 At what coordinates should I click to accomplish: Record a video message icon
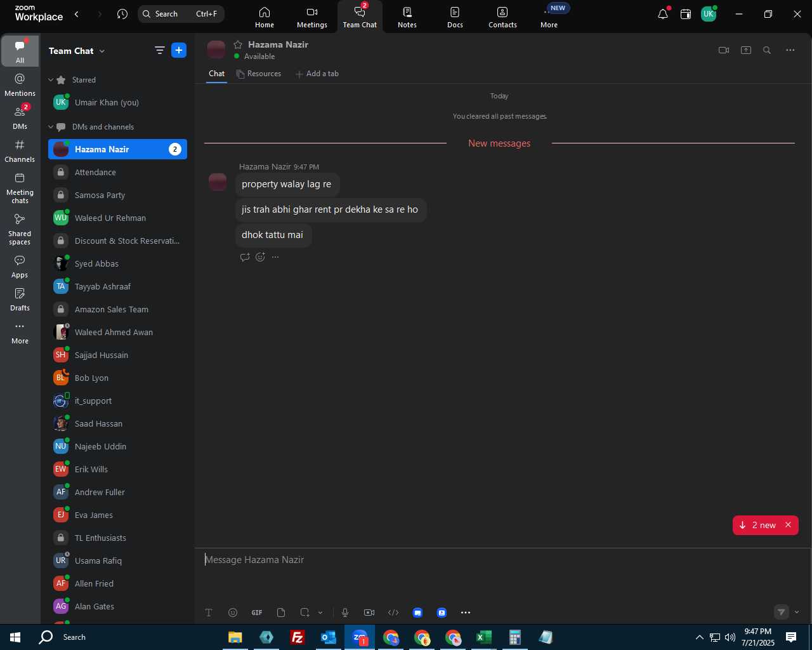pyautogui.click(x=369, y=613)
